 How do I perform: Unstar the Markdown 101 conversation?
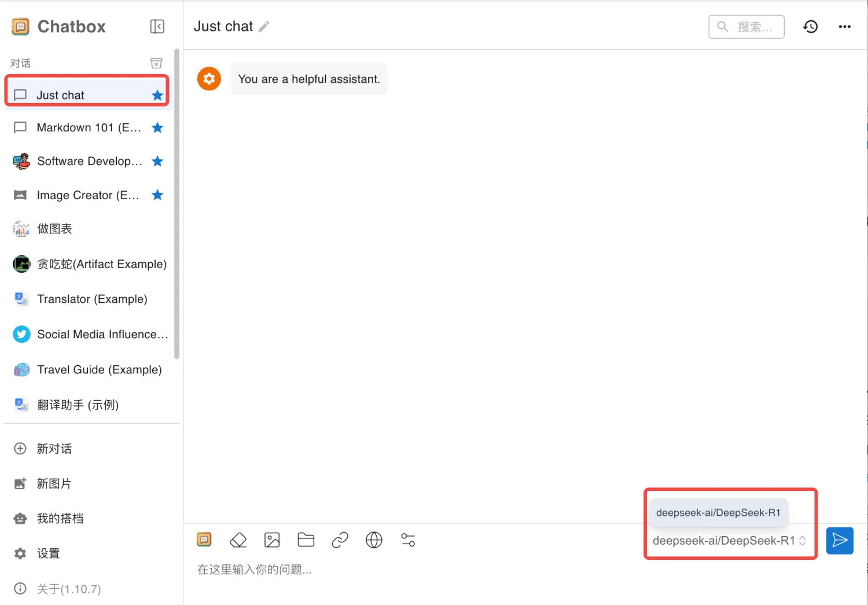click(x=157, y=127)
